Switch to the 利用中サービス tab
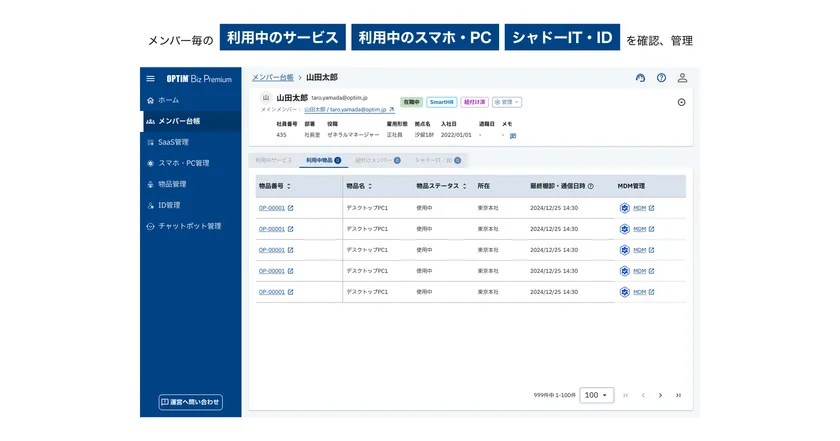The width and height of the screenshot is (840, 441). (273, 160)
